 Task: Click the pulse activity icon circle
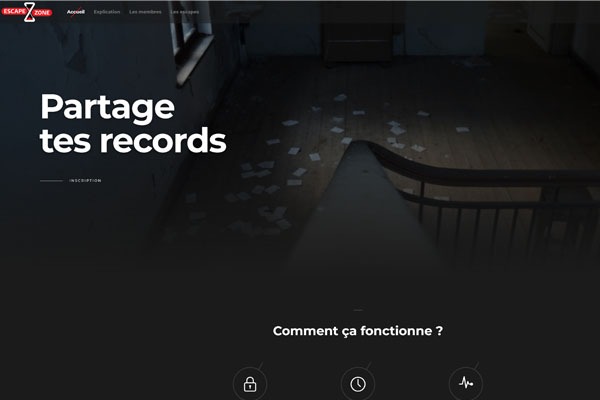pos(466,384)
